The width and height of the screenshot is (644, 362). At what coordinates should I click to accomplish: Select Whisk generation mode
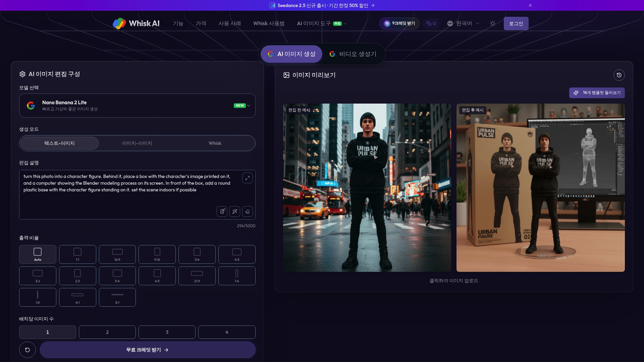click(x=215, y=143)
